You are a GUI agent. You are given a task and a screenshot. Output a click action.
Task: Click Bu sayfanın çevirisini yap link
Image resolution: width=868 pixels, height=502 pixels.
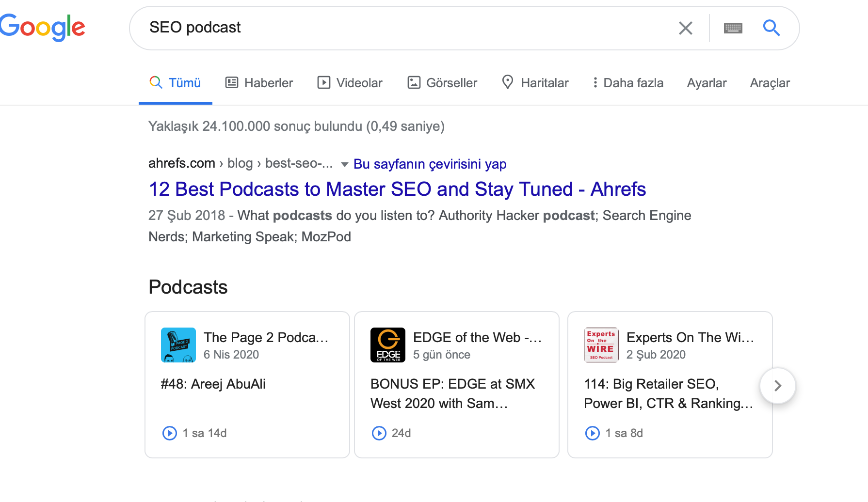click(x=430, y=164)
